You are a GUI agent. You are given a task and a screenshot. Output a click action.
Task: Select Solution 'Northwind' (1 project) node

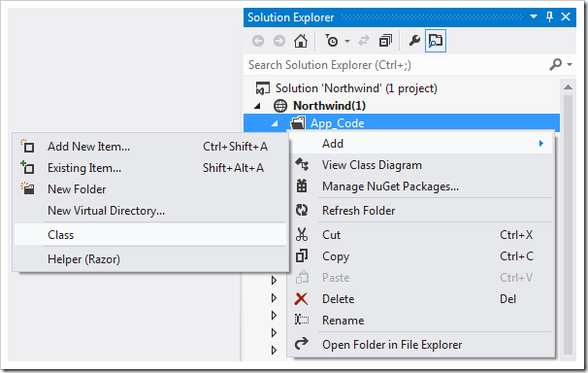[356, 88]
